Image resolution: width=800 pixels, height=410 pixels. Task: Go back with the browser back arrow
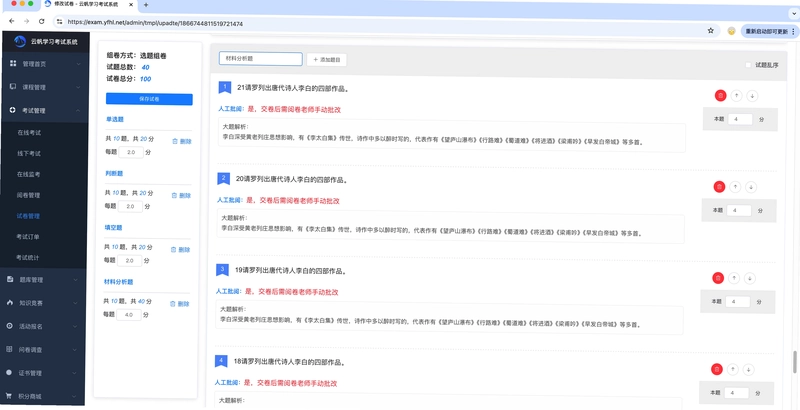(x=12, y=21)
